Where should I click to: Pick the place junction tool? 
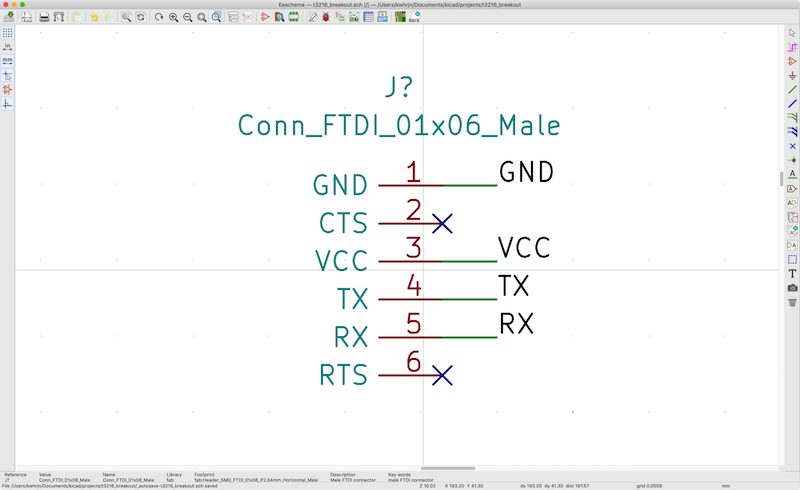(792, 160)
